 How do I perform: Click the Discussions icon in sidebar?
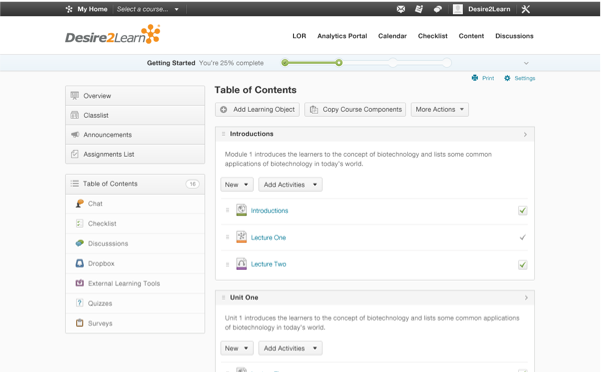click(79, 243)
